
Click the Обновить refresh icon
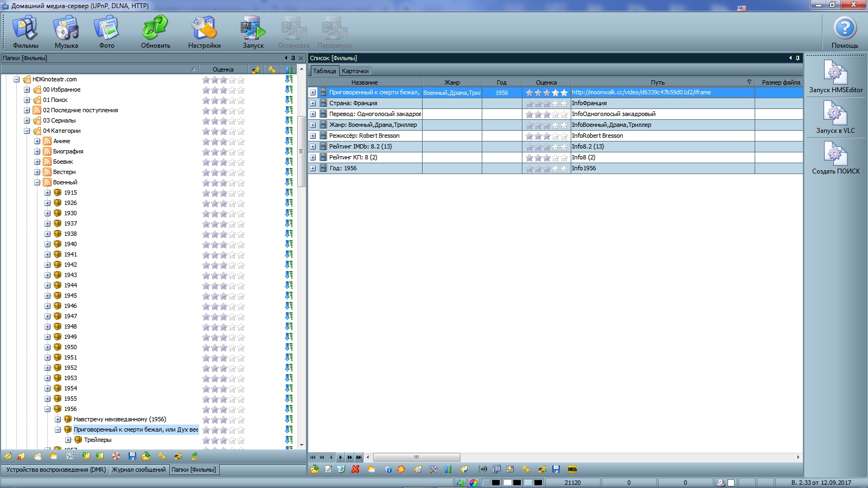coord(156,31)
